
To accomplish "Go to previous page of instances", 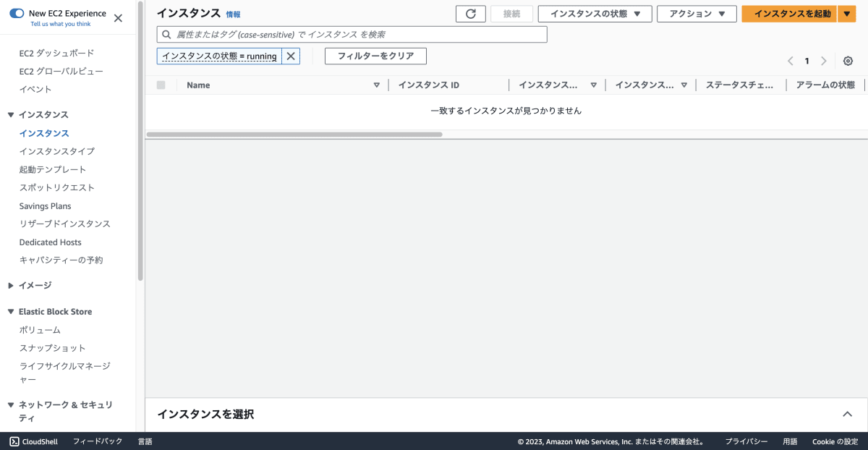I will (x=790, y=61).
